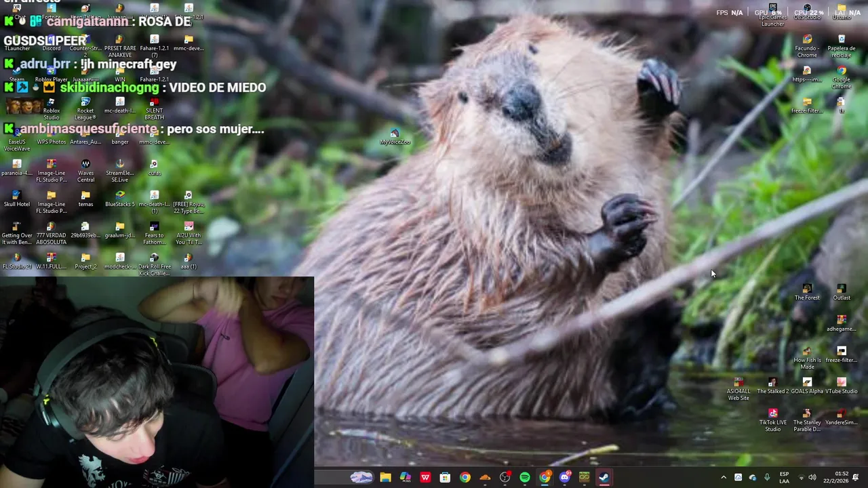Screen dimensions: 868x488
Task: Open TikTok LIVE Studio shortcut
Action: [772, 420]
